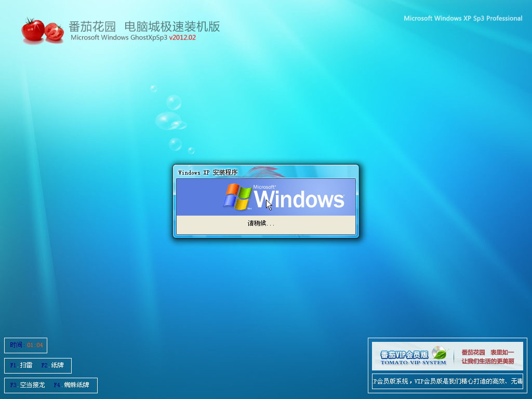Image resolution: width=532 pixels, height=399 pixels.
Task: Click the Windows wordmark in setup dialog
Action: tap(299, 199)
